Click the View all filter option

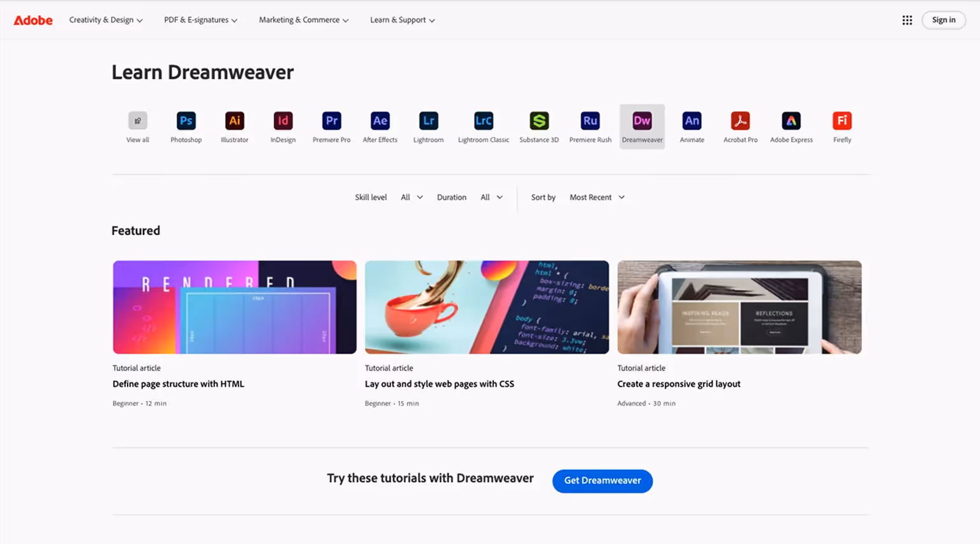137,120
